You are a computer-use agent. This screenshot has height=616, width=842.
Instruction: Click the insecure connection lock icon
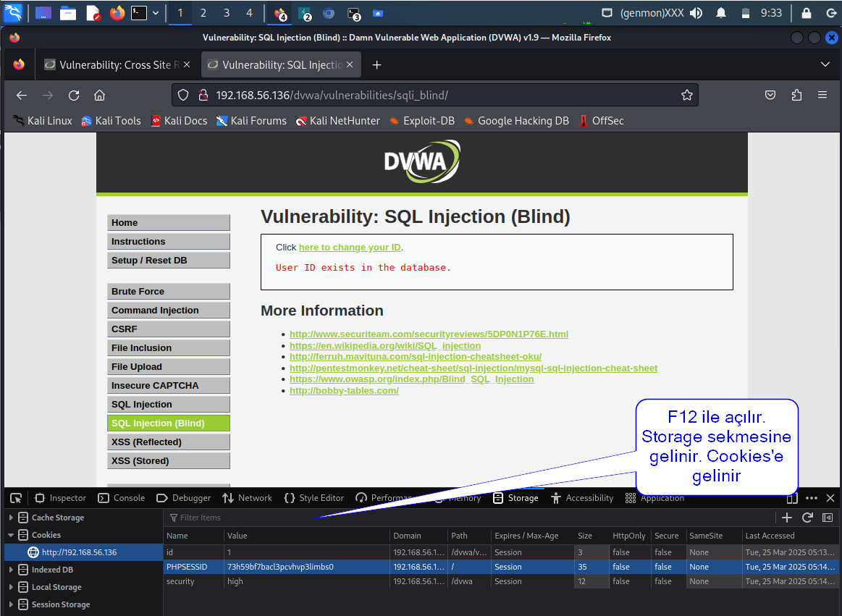(203, 95)
